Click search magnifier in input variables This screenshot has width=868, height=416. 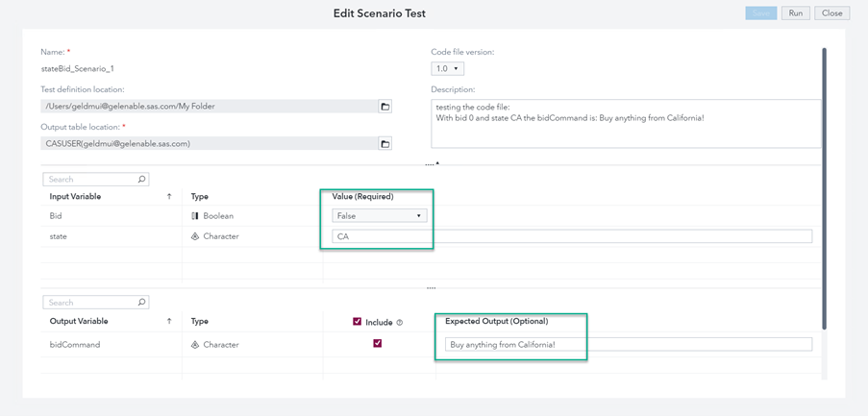click(x=142, y=180)
